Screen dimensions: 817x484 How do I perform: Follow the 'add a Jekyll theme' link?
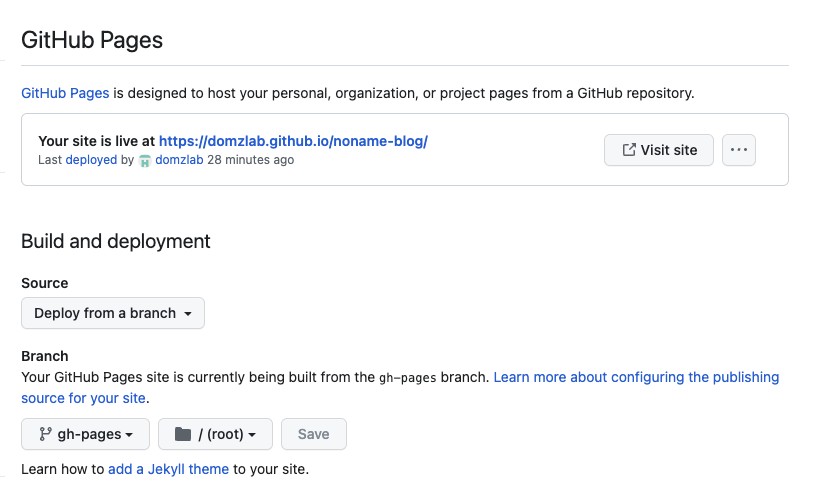click(168, 469)
